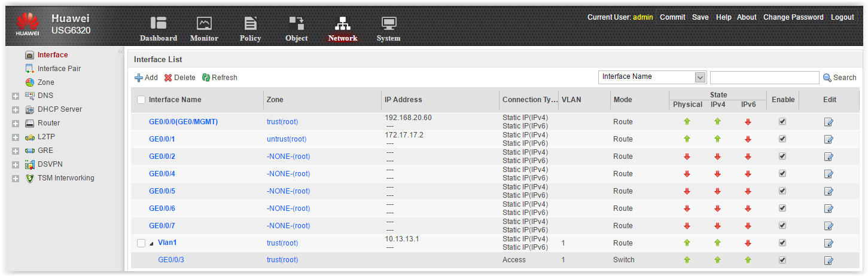This screenshot has height=276, width=868.
Task: Open the Dashboard icon in top navigation
Action: 159,23
